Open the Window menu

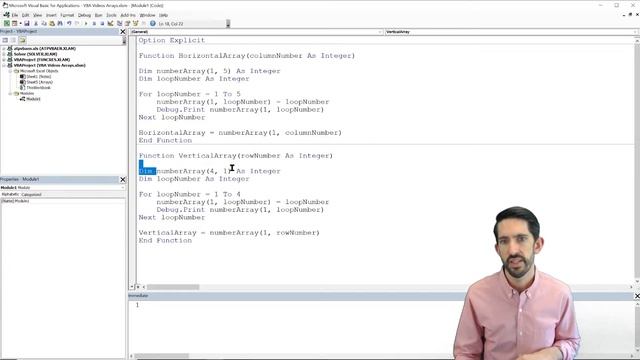[147, 15]
